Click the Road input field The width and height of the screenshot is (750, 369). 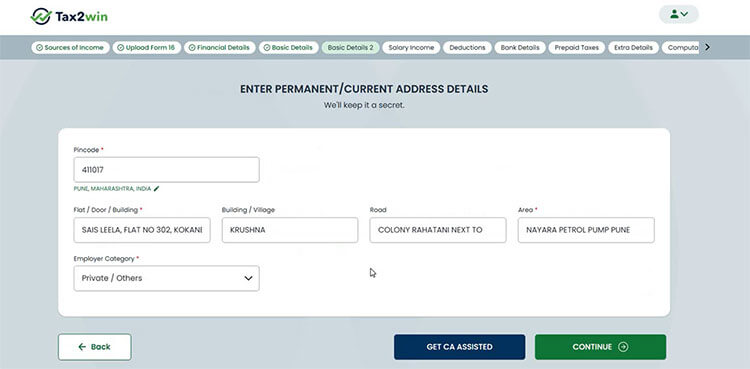[438, 230]
